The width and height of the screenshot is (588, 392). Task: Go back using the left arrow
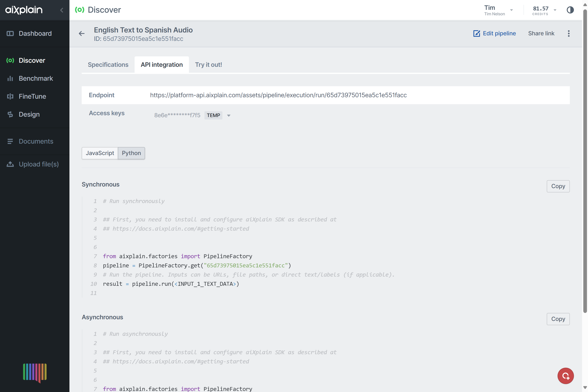pos(81,34)
